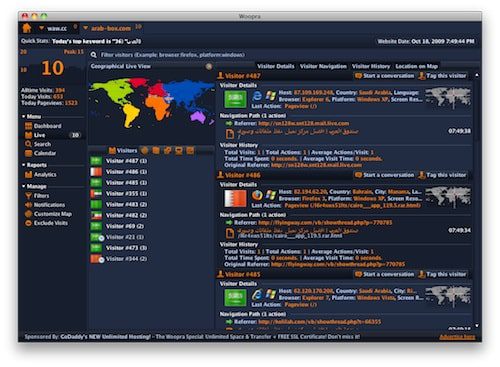Open the Dashboard menu item
The image size is (500, 367).
43,126
